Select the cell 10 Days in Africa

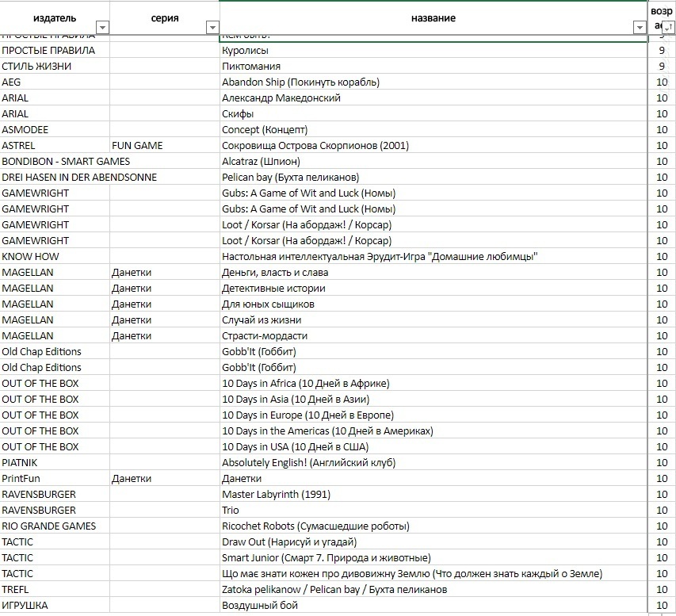[x=433, y=384]
